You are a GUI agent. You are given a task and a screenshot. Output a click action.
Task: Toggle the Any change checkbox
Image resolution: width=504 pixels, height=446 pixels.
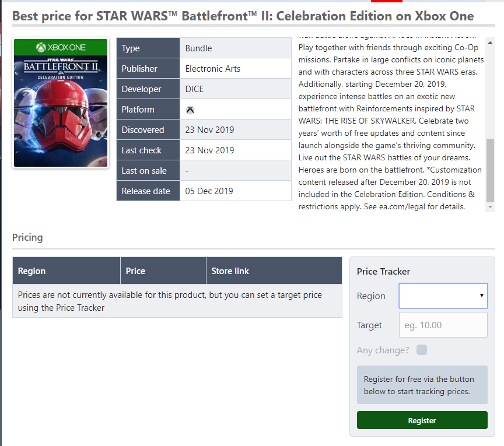point(421,350)
